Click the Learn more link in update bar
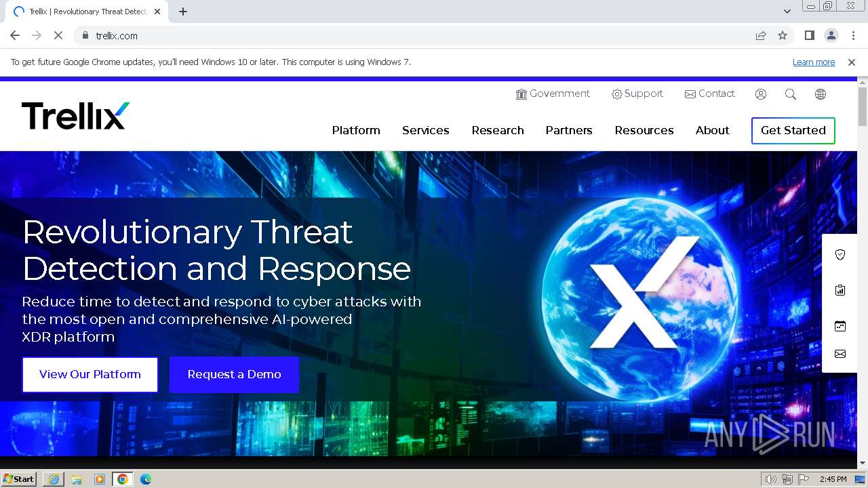The height and width of the screenshot is (488, 868). 814,62
